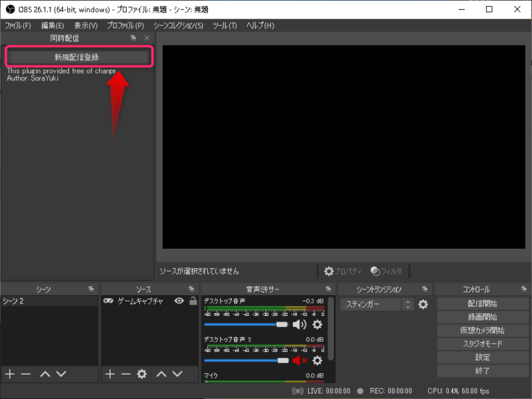Screen dimensions: 532x399
Task: Select シーン 2 in scene list
Action: click(x=49, y=301)
